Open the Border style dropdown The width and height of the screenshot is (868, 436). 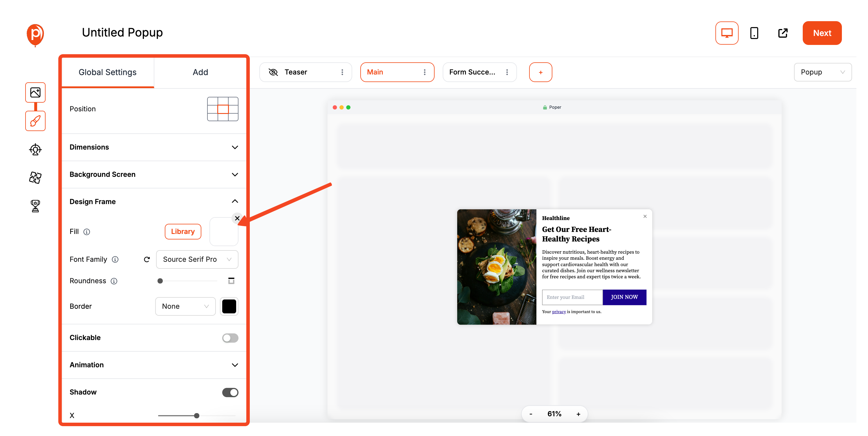click(x=185, y=306)
